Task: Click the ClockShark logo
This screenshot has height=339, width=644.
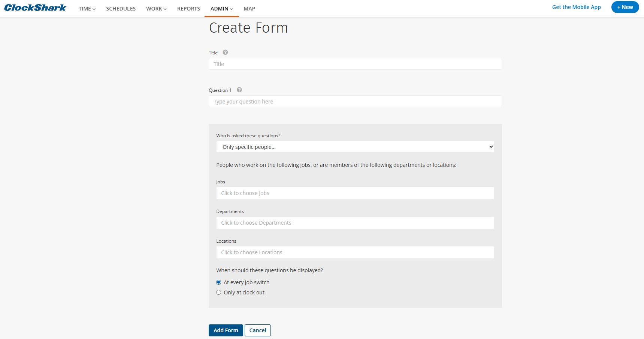Action: [x=35, y=8]
